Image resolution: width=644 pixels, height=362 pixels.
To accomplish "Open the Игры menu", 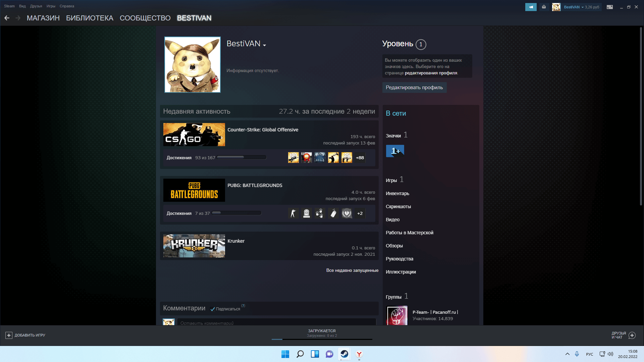I will (x=51, y=6).
